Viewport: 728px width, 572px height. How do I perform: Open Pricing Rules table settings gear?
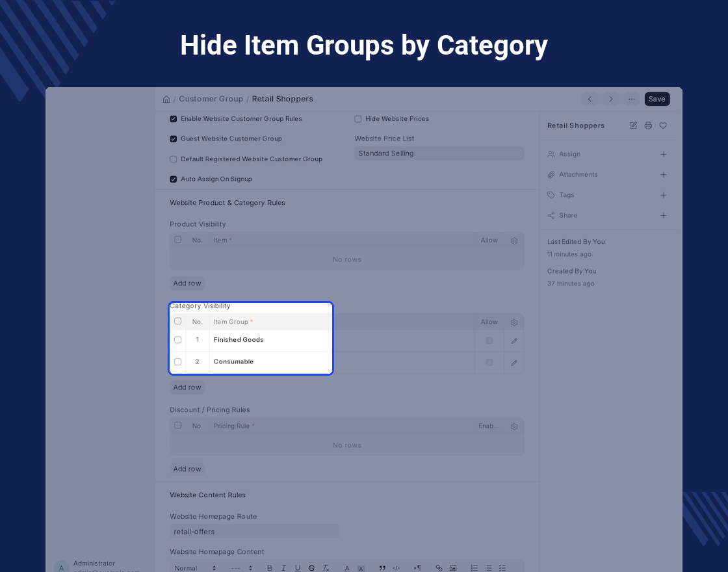point(514,426)
